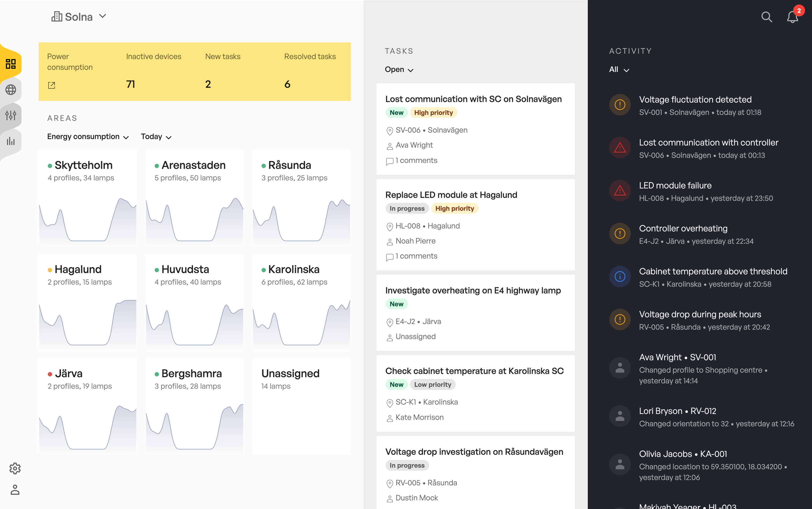Viewport: 812px width, 509px height.
Task: Click alert icon for LED module failure
Action: [x=620, y=191]
